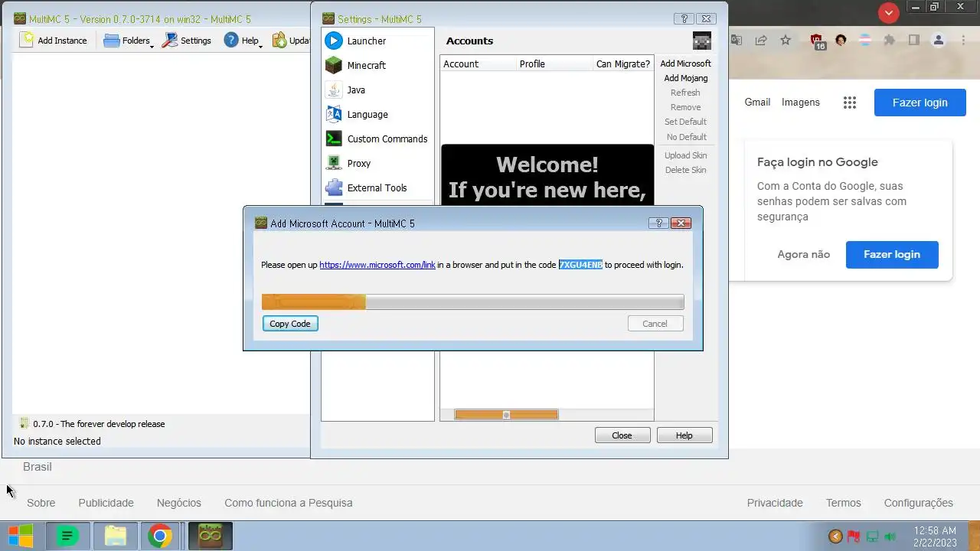Open the Windows Start button
Screen dimensions: 980x551
pyautogui.click(x=21, y=536)
